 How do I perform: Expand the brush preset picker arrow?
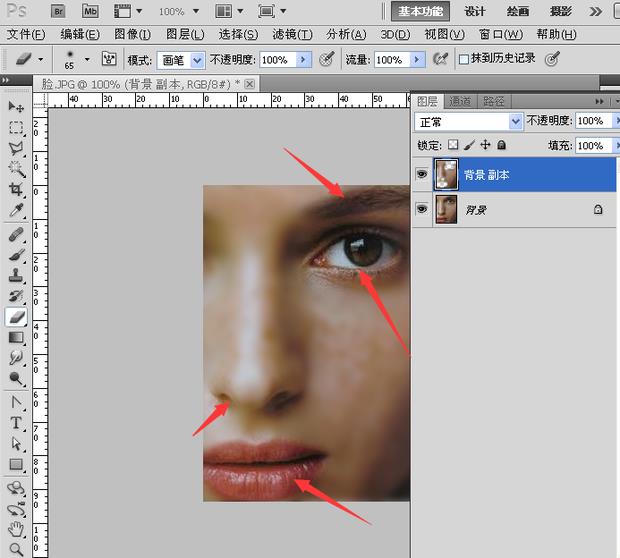[x=87, y=60]
